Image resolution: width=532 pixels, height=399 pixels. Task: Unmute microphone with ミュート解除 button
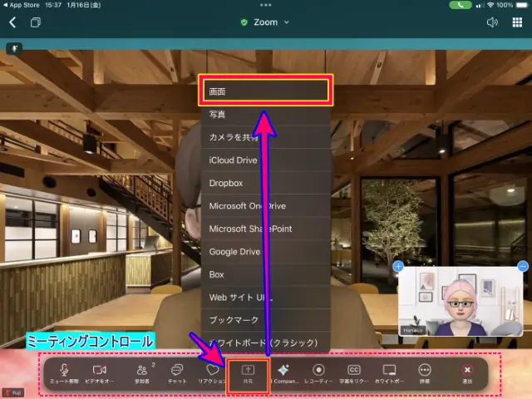[64, 373]
